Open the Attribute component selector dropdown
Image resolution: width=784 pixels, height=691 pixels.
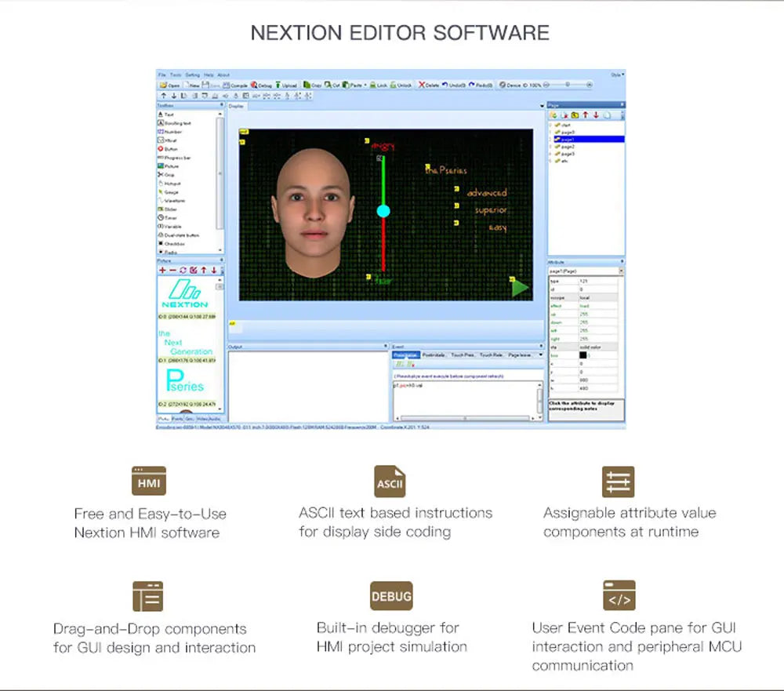pyautogui.click(x=621, y=271)
